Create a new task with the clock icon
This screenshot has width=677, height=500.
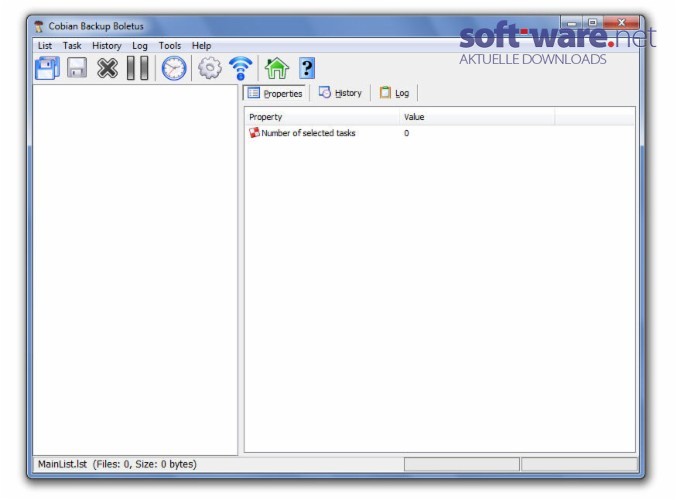[x=174, y=68]
